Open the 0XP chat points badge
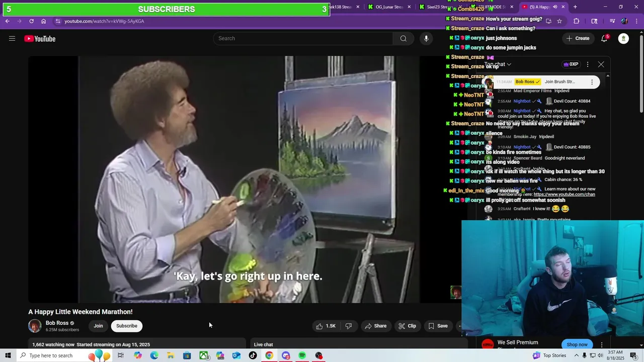Image resolution: width=644 pixels, height=362 pixels. [x=571, y=64]
